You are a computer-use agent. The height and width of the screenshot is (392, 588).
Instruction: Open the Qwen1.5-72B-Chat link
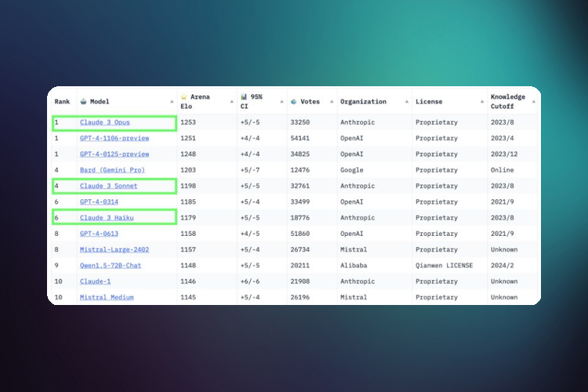pyautogui.click(x=111, y=266)
